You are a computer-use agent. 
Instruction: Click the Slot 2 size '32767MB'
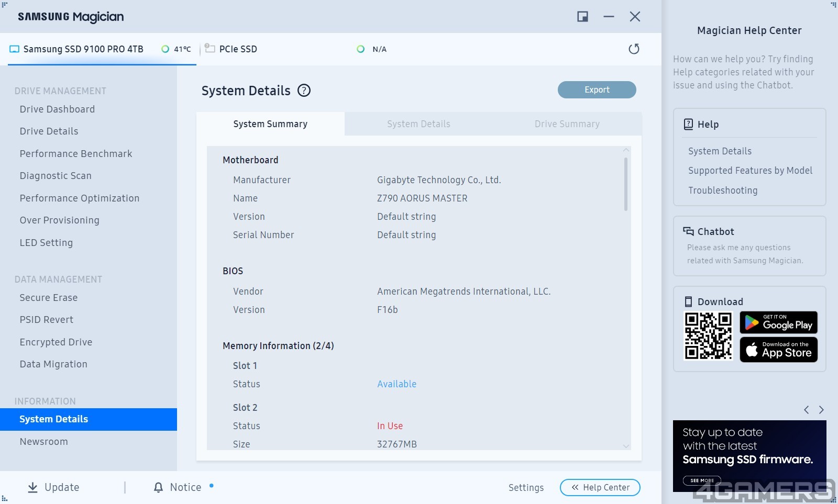pos(397,444)
